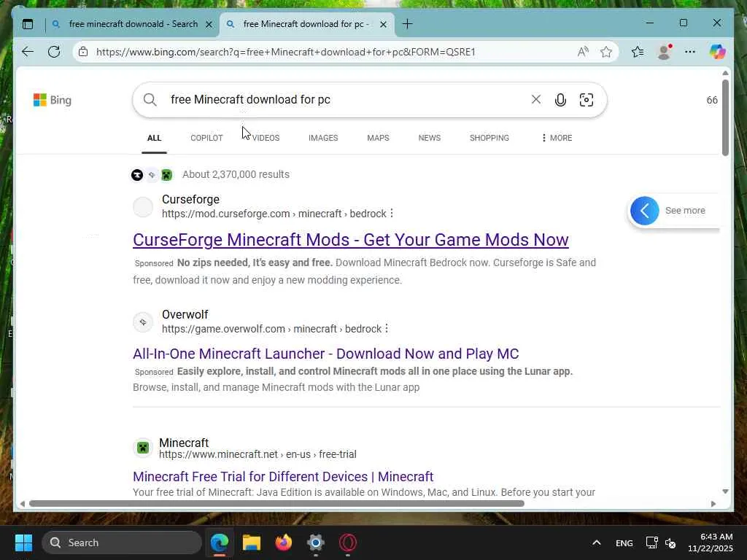The width and height of the screenshot is (747, 560).
Task: Open ENG language input switcher
Action: 624,542
